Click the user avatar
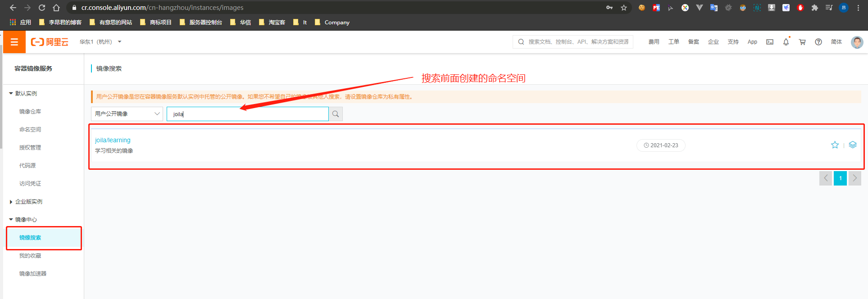The height and width of the screenshot is (299, 868). coord(857,42)
